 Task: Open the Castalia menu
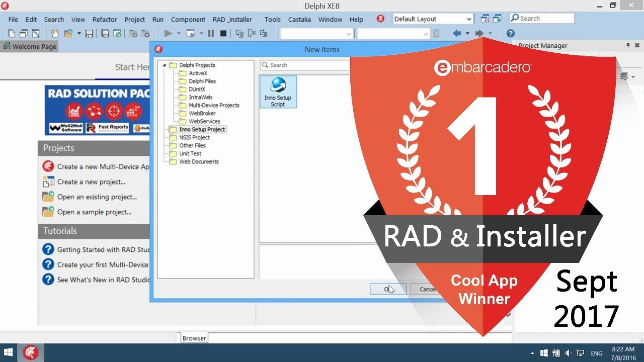point(299,19)
